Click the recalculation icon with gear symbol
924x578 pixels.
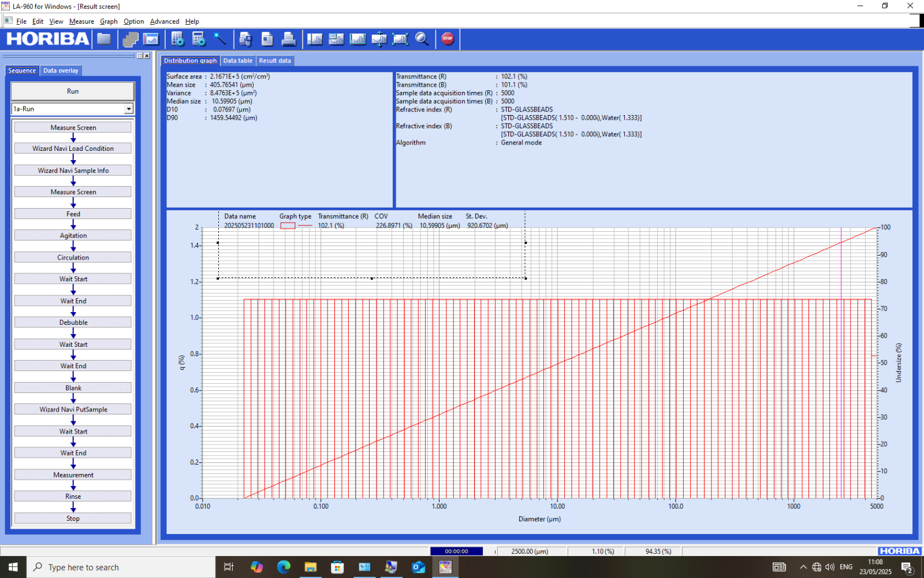[178, 39]
